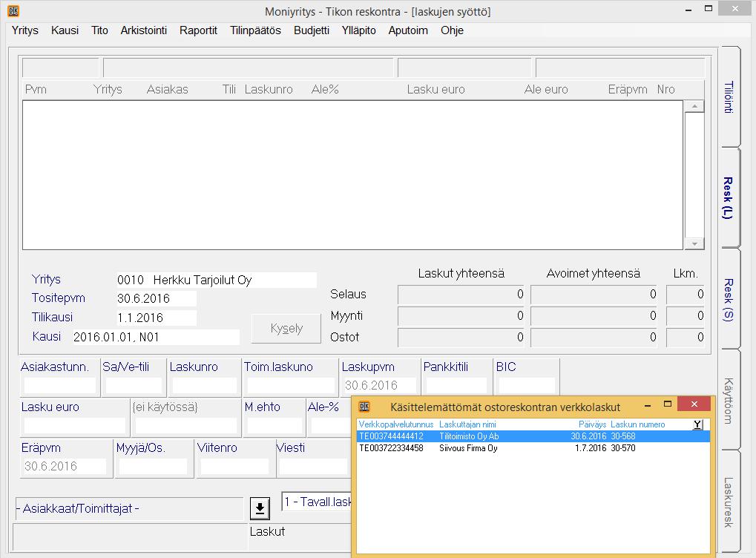
Task: Click the Verkkopalvelutunnus column header
Action: 396,424
